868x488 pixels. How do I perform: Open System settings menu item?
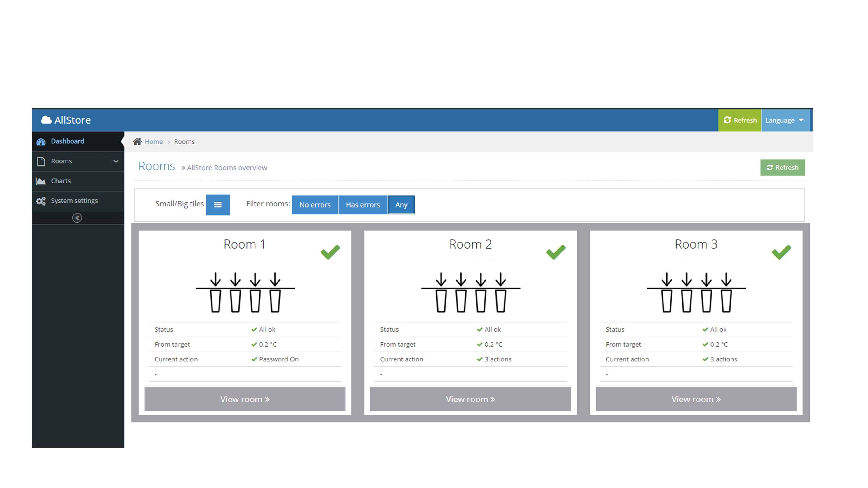pos(74,201)
